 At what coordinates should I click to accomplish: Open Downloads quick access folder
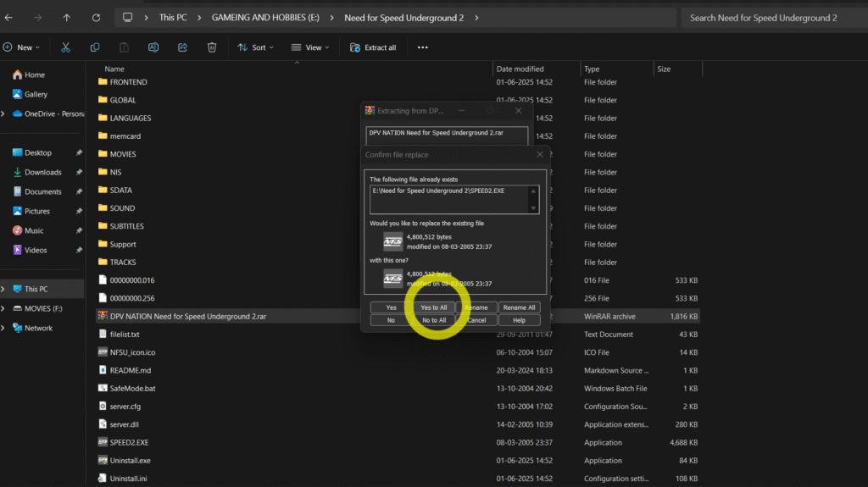click(36, 172)
